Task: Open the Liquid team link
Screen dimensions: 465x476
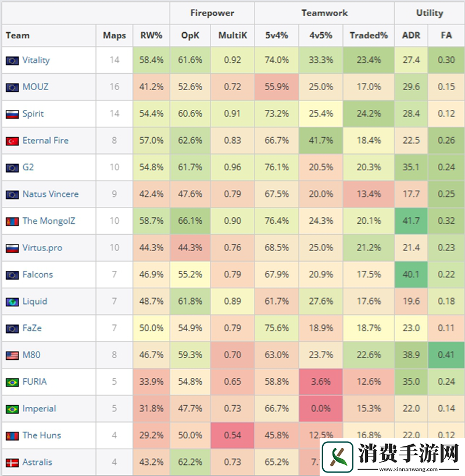Action: (x=35, y=302)
